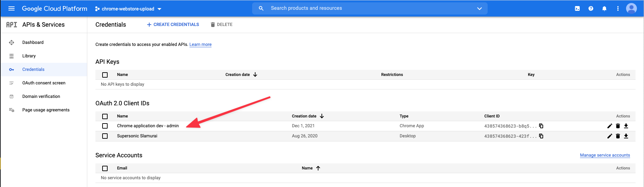Click CREATE CREDENTIALS button
644x187 pixels.
tap(173, 25)
